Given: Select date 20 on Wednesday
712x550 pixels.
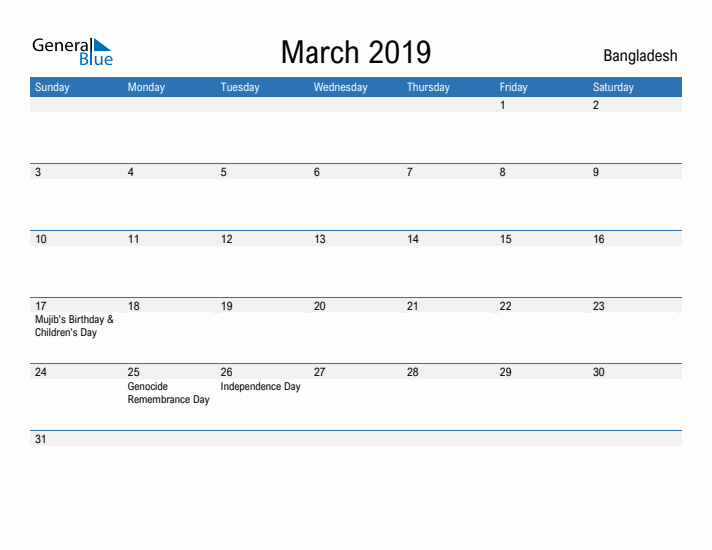Looking at the screenshot, I should coord(320,306).
